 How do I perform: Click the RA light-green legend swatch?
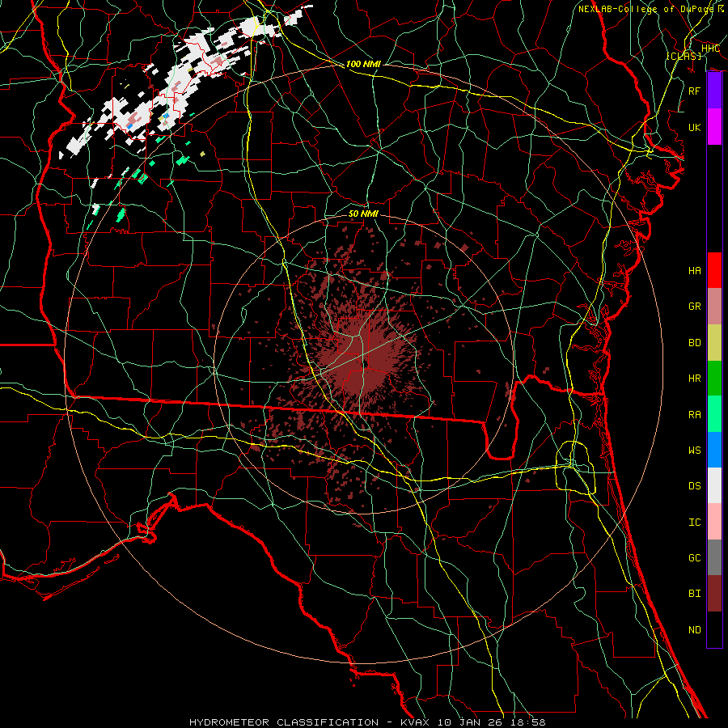pyautogui.click(x=714, y=414)
